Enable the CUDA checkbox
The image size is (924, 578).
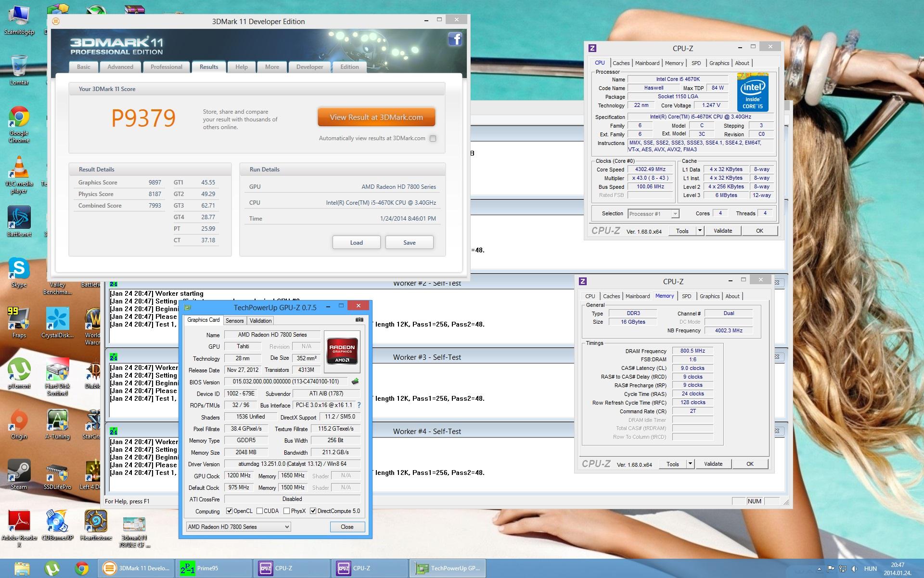pos(260,511)
